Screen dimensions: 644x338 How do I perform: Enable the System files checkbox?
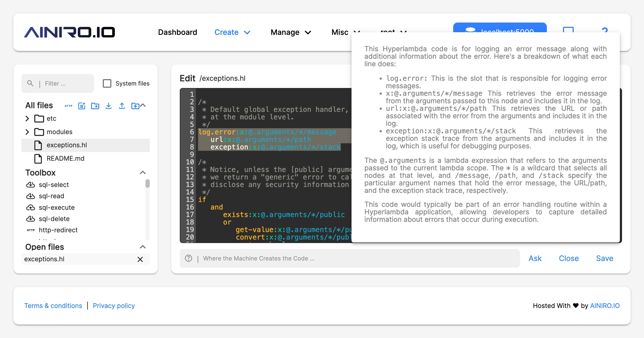click(x=107, y=83)
